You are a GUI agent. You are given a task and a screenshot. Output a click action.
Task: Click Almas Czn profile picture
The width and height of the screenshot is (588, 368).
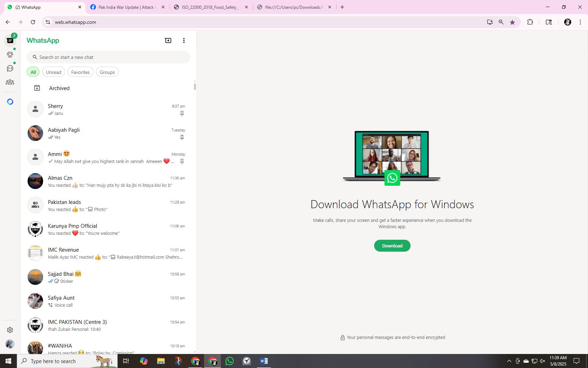point(35,181)
